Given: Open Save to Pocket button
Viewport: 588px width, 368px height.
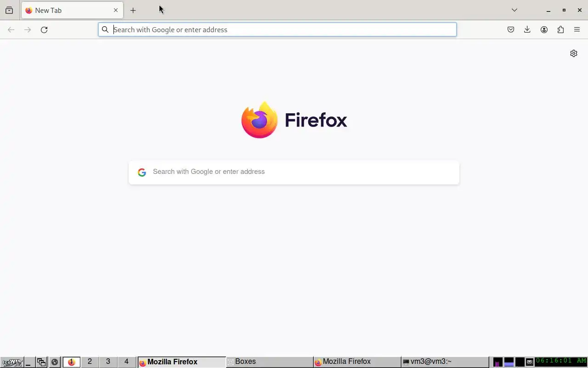Looking at the screenshot, I should tap(511, 29).
